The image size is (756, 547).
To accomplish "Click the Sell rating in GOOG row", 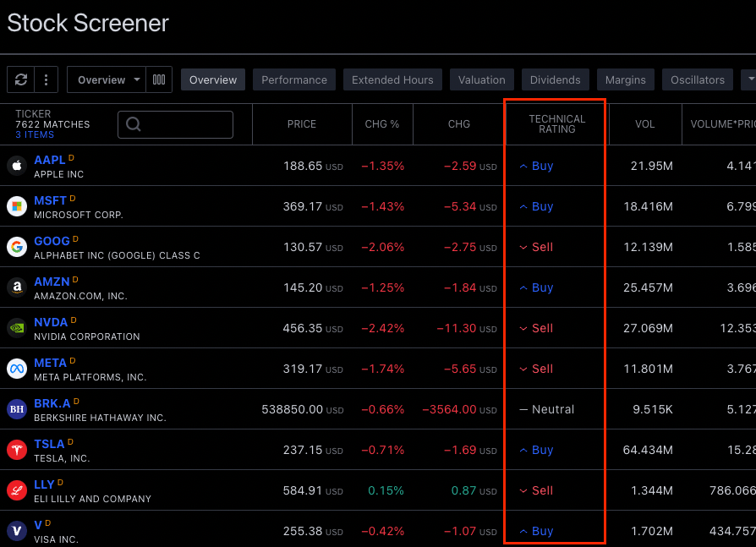I will [536, 247].
